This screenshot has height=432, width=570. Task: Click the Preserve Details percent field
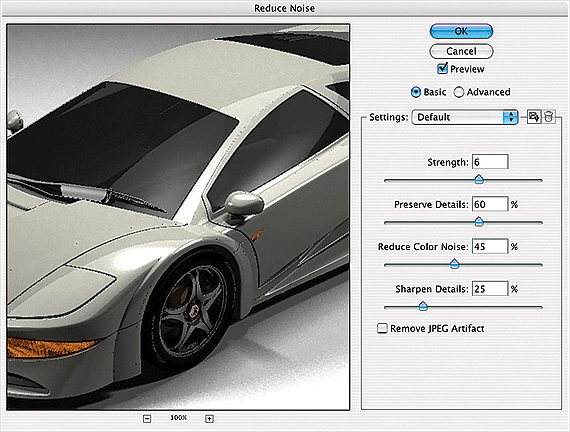coord(490,204)
